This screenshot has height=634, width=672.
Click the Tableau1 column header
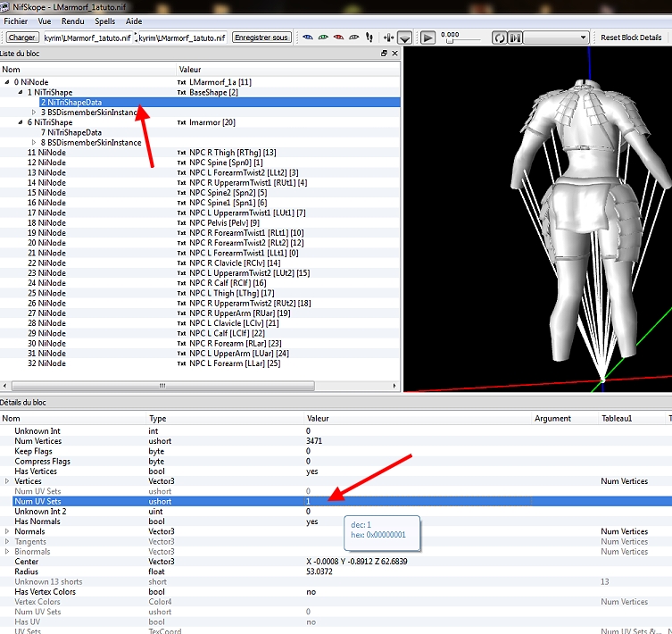632,418
